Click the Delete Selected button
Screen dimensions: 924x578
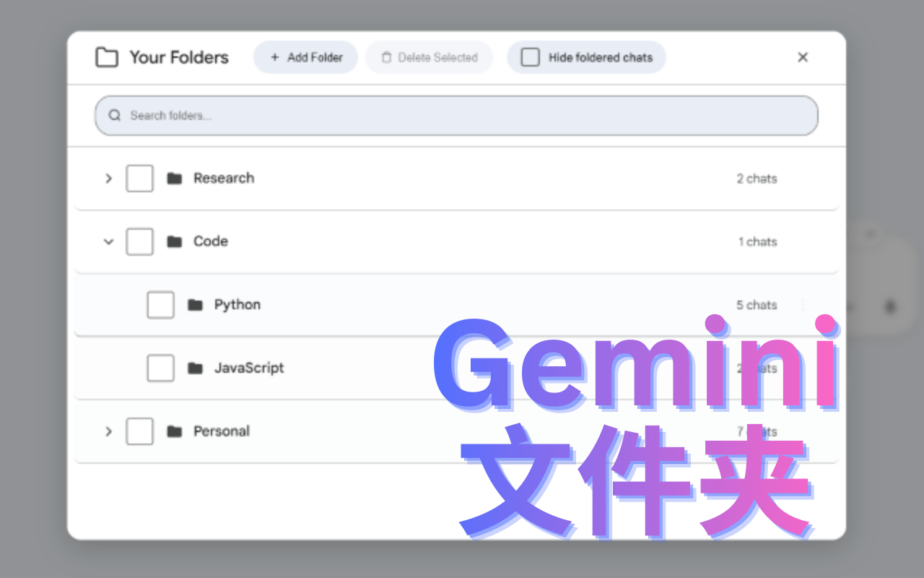(429, 57)
